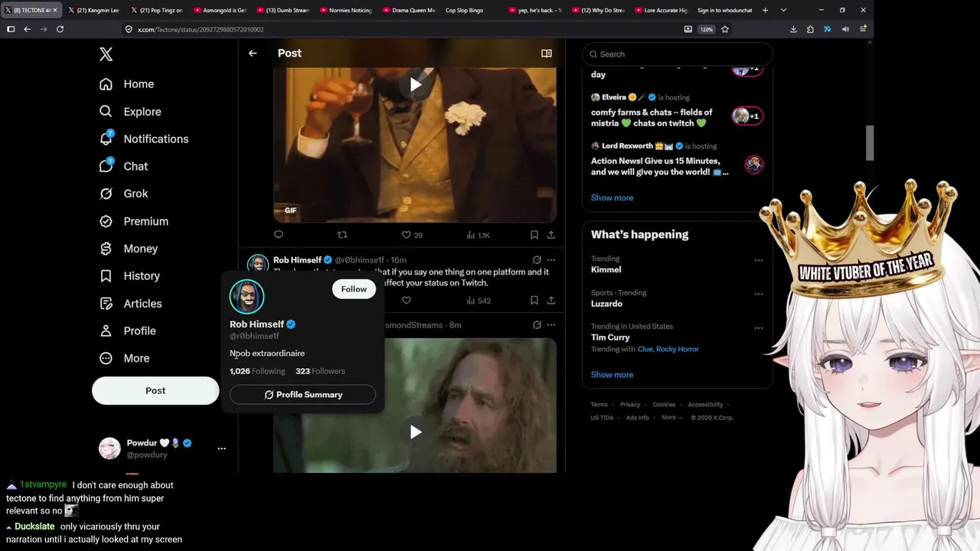The width and height of the screenshot is (980, 551).
Task: Go back with the Post header arrow
Action: pos(253,54)
